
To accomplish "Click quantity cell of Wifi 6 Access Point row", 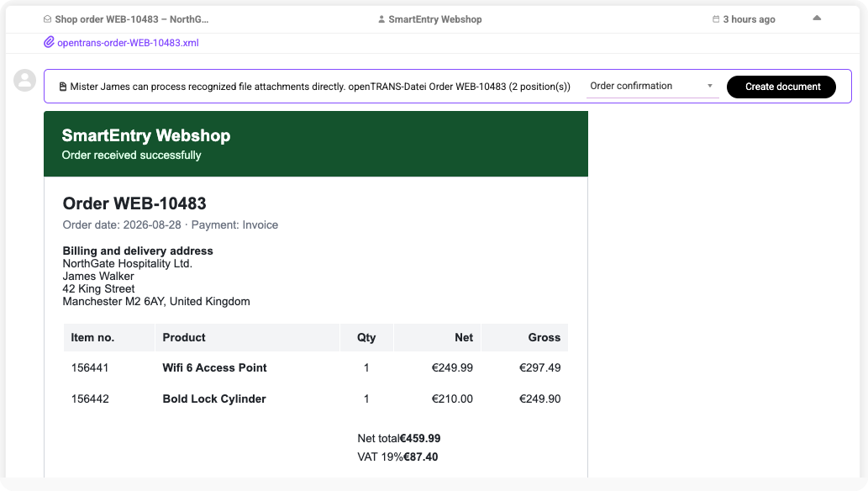I will click(366, 368).
